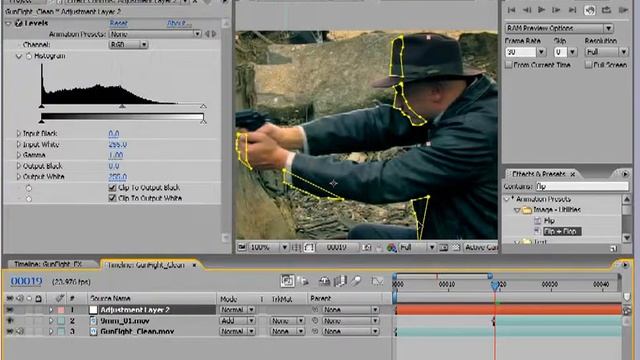Open the Skip value dropdown arrow
Screen dimensions: 640x360
pos(572,52)
